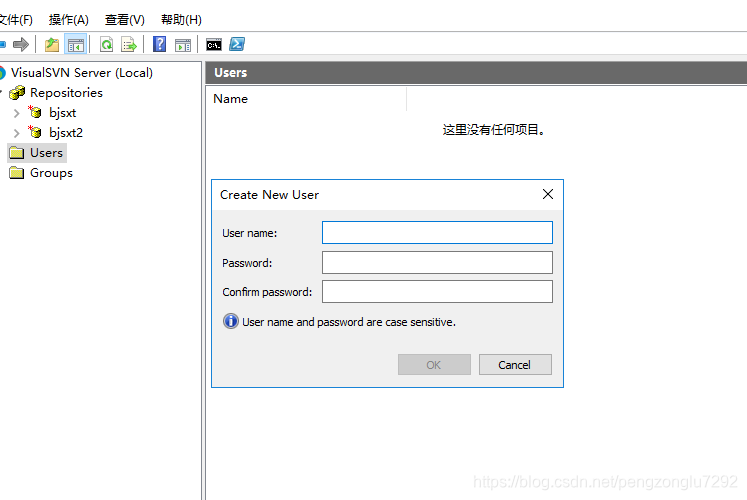
Task: Select the bjsxt2 tree item label
Action: pos(66,132)
